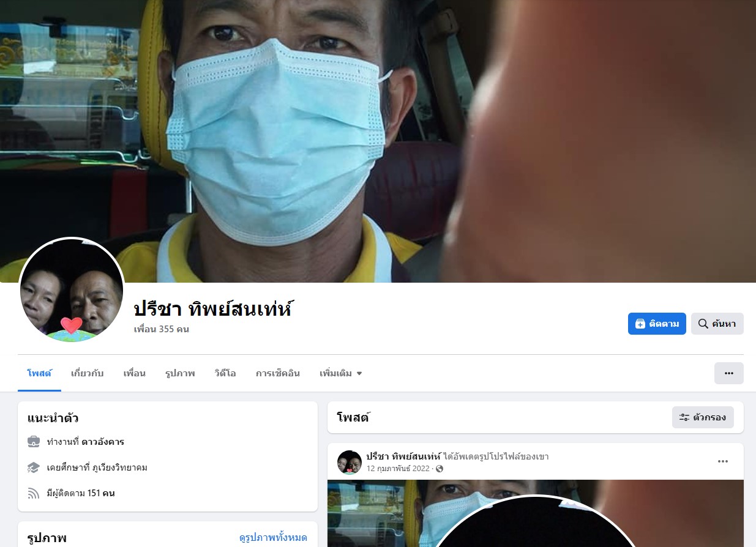The width and height of the screenshot is (756, 547).
Task: Open the วิดีโอ tab
Action: click(225, 373)
